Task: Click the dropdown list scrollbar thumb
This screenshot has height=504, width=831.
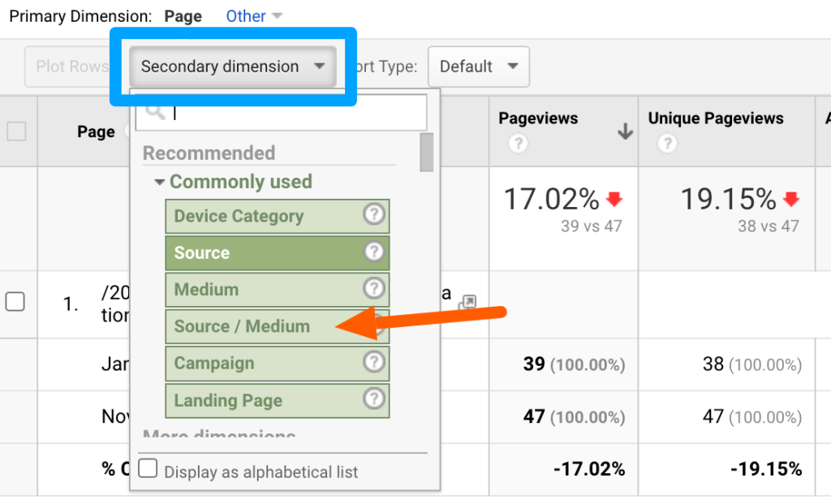Action: click(x=427, y=152)
